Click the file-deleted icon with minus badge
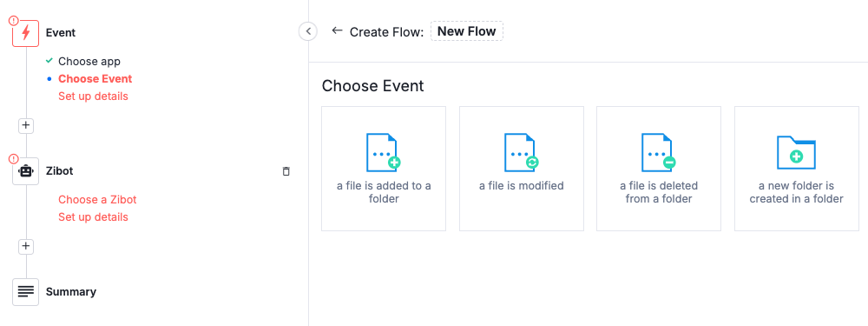The image size is (868, 326). pos(659,152)
